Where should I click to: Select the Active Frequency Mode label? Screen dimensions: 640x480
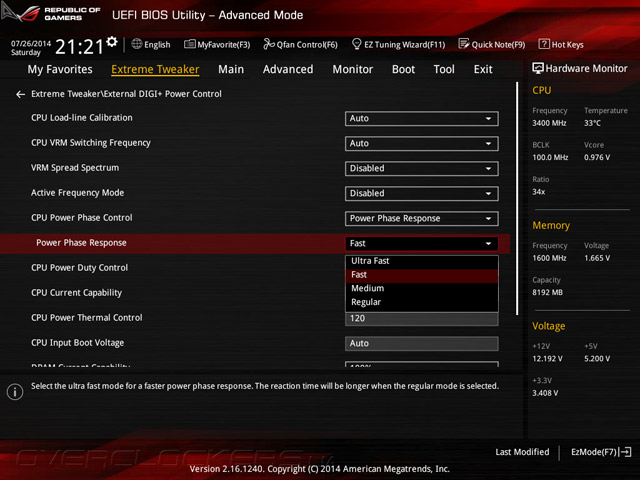coord(78,193)
